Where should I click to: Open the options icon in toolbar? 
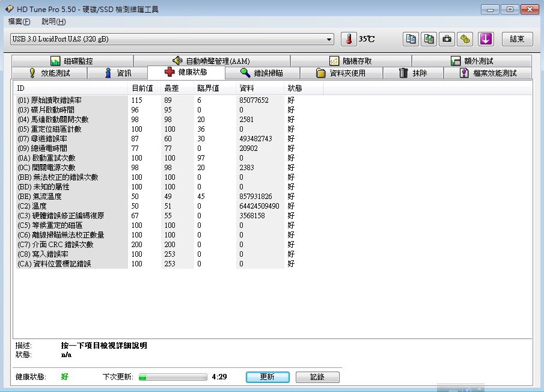click(465, 39)
